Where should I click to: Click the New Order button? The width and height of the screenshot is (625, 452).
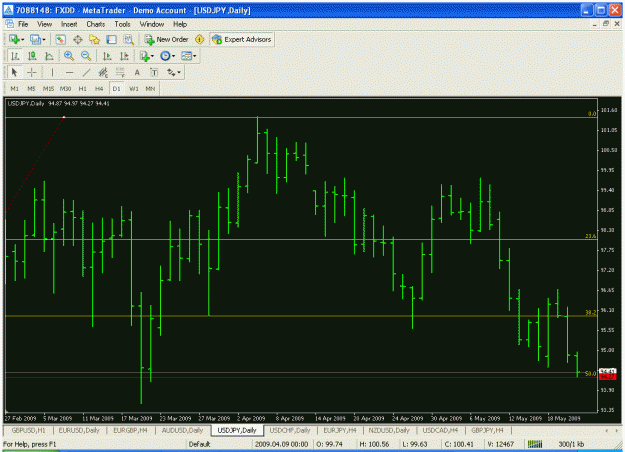point(166,39)
